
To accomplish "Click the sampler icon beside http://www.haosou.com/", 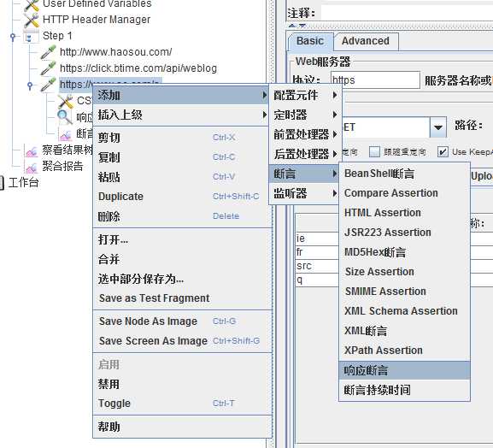I will 49,52.
